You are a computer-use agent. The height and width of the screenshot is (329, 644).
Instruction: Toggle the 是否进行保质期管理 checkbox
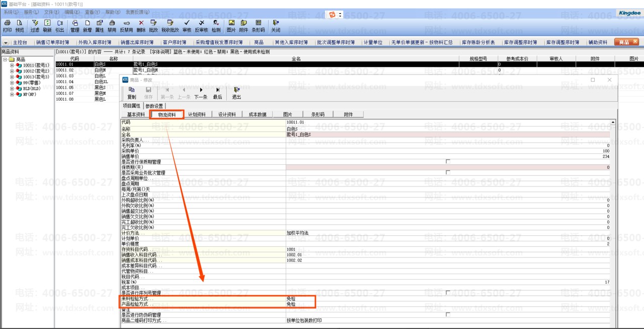[x=448, y=162]
